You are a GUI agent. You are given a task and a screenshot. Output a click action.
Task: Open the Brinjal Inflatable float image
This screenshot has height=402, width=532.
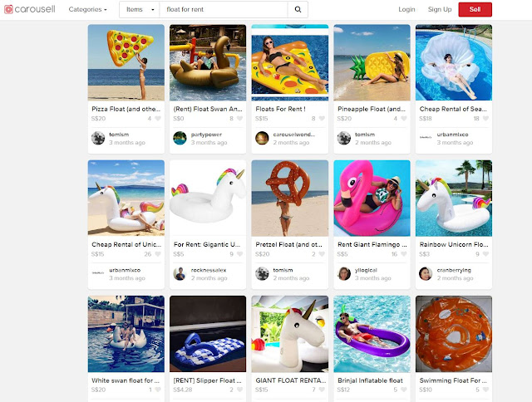[x=372, y=334]
